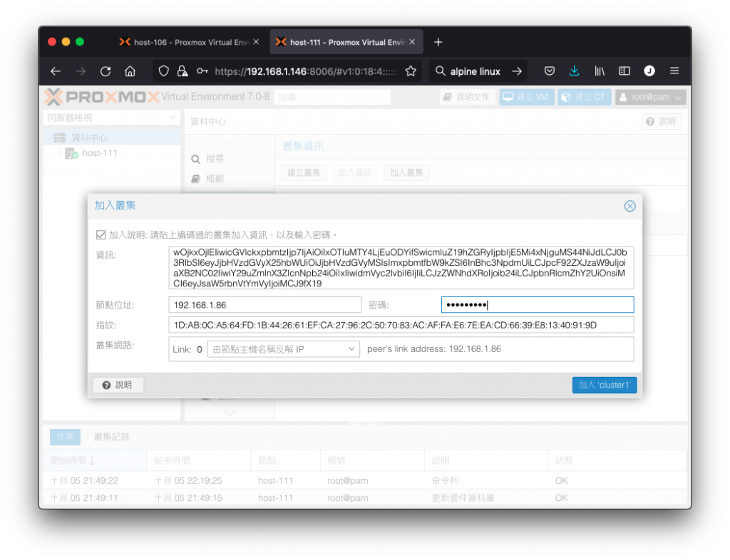The image size is (730, 560).
Task: Click 加入叢集 toolbar button
Action: 406,172
